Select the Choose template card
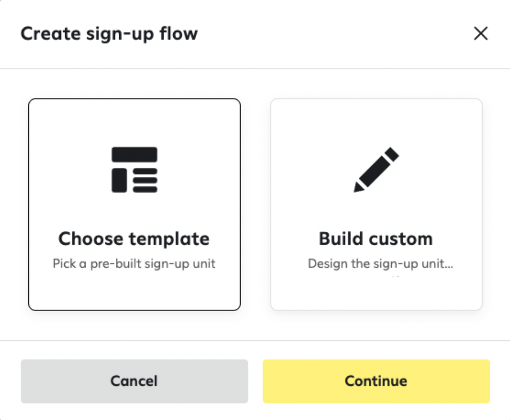The width and height of the screenshot is (510, 420). pyautogui.click(x=134, y=205)
